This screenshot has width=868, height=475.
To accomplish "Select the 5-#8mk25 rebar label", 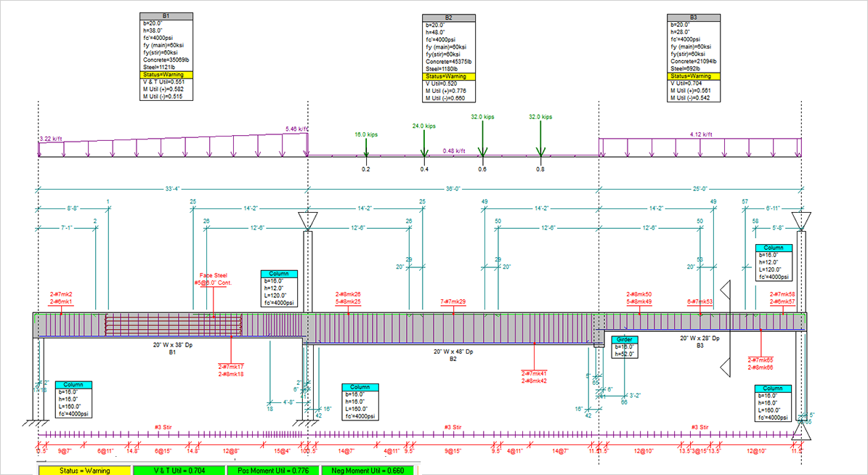I will pos(348,302).
